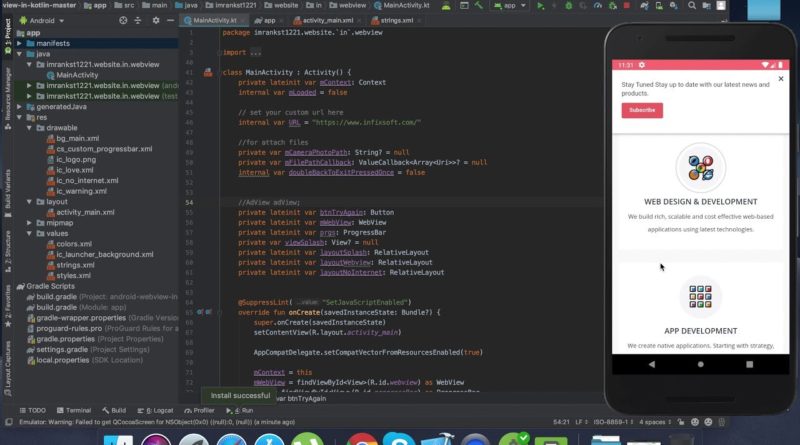This screenshot has width=800, height=445.
Task: Expand the mipmap folder
Action: [x=30, y=223]
